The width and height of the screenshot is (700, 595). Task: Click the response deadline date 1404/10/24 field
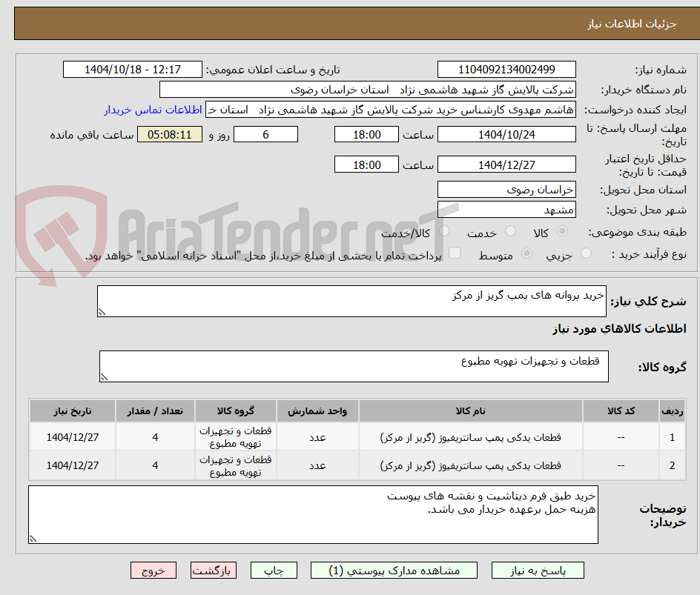pos(506,134)
